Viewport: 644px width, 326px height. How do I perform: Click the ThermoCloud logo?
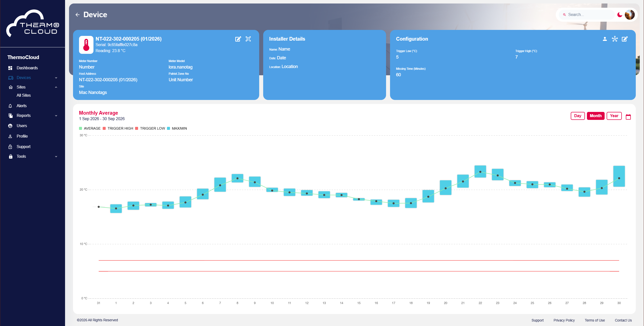point(32,23)
